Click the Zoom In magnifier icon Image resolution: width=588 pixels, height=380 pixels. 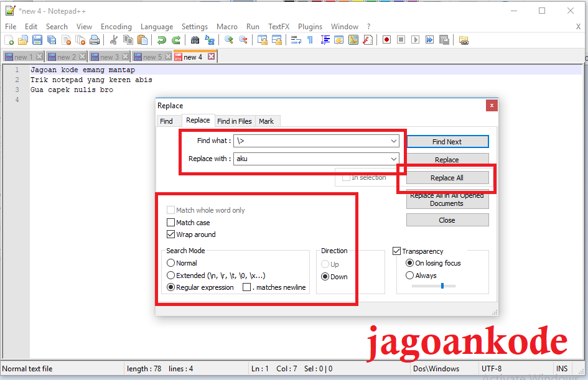click(x=228, y=40)
